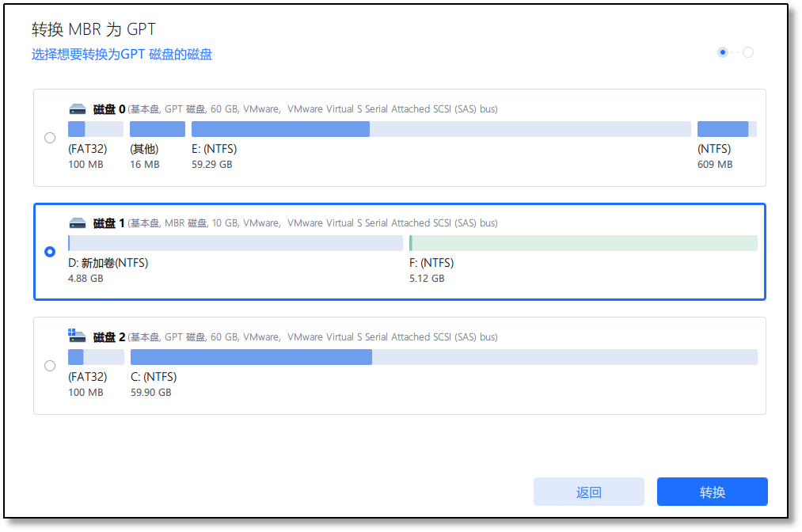Click disk 0 FAT32 100 MB partition bar
The width and height of the screenshot is (802, 532).
click(95, 129)
